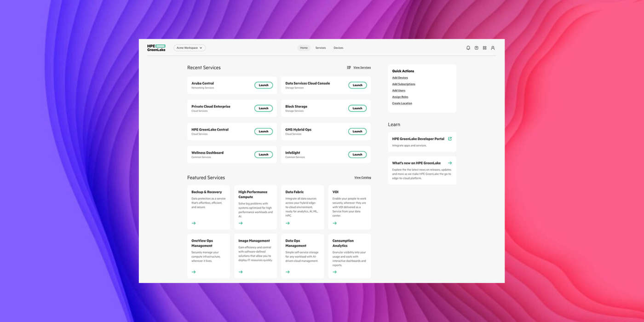644x322 pixels.
Task: Launch Wellness Dashboard
Action: coord(264,155)
